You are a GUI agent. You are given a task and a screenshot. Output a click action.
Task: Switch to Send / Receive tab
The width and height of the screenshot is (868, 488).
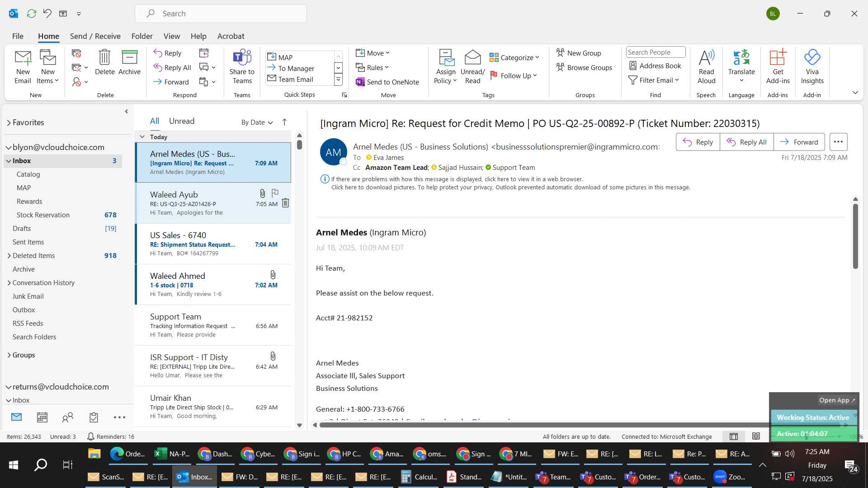95,36
